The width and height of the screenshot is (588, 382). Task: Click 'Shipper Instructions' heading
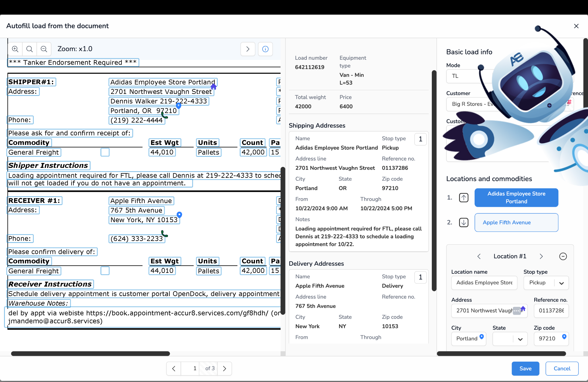tap(48, 165)
